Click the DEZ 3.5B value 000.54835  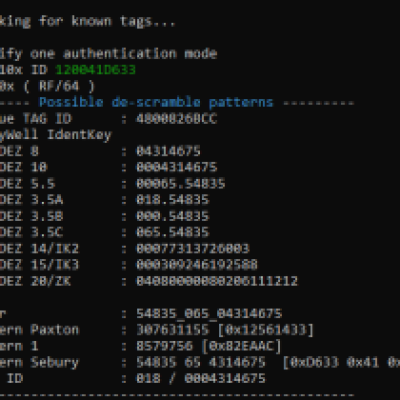(x=173, y=216)
